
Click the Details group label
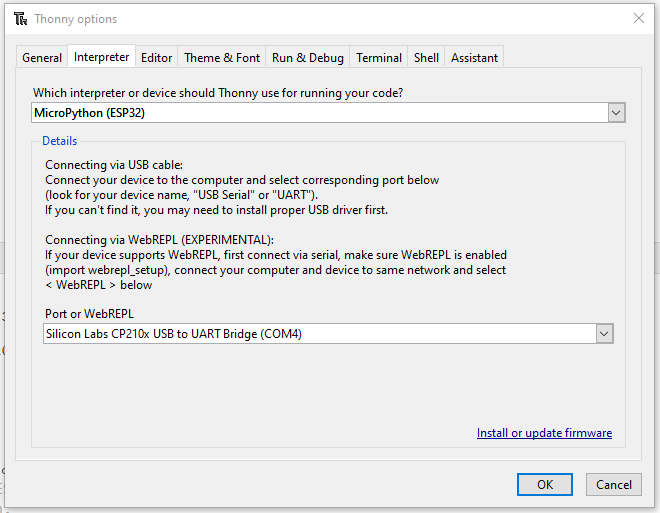[59, 142]
